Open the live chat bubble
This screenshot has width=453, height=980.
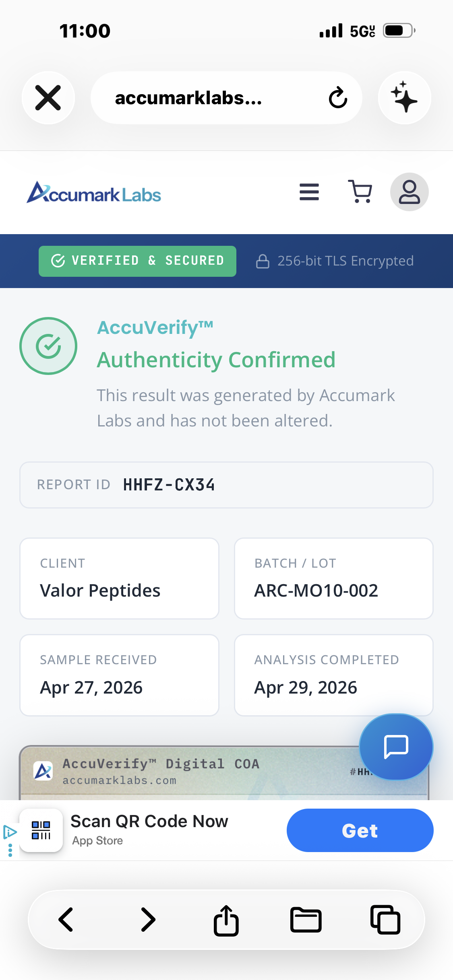click(396, 747)
